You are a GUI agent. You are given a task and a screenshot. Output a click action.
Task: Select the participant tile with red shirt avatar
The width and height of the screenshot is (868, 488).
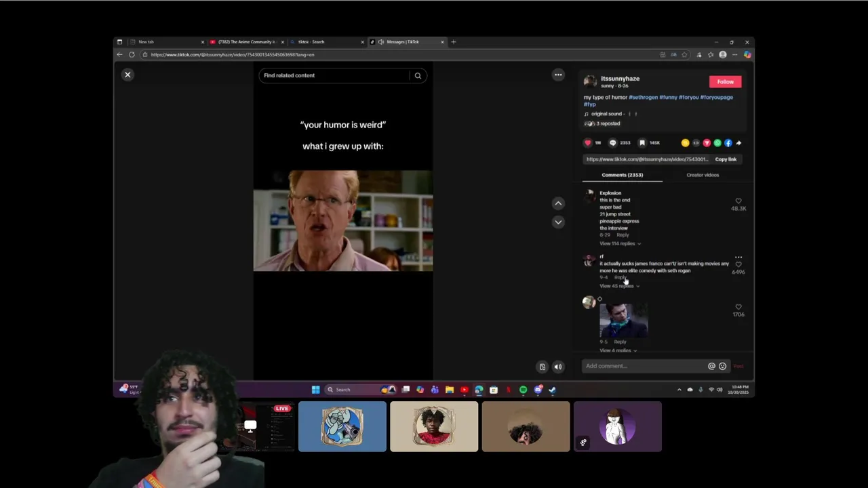pos(434,426)
